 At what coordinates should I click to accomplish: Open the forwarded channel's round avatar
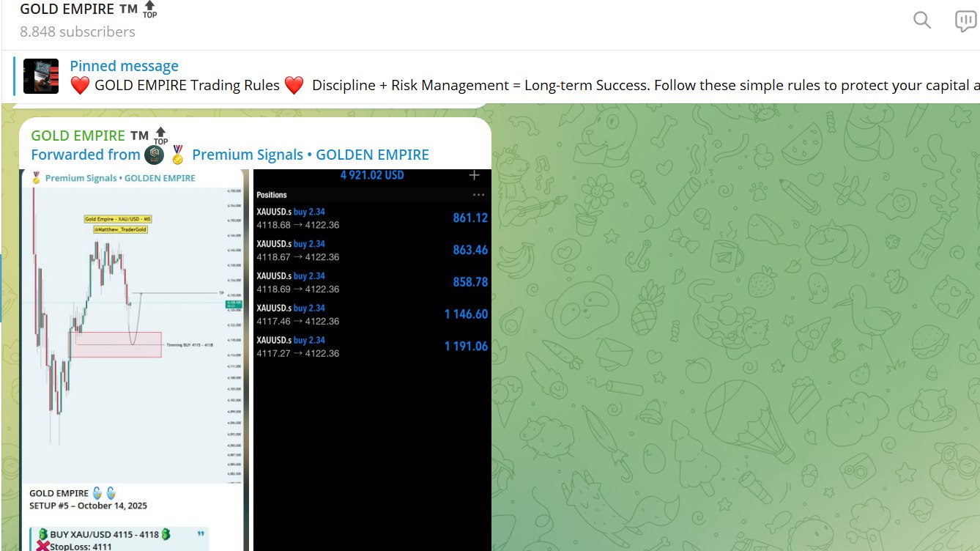tap(154, 155)
